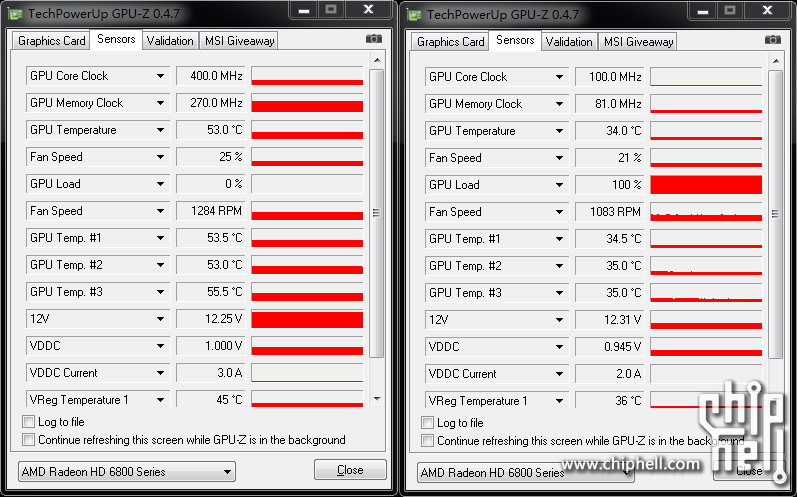Click the GPU-Z app icon in left window title bar
This screenshot has height=497, width=797.
point(16,14)
